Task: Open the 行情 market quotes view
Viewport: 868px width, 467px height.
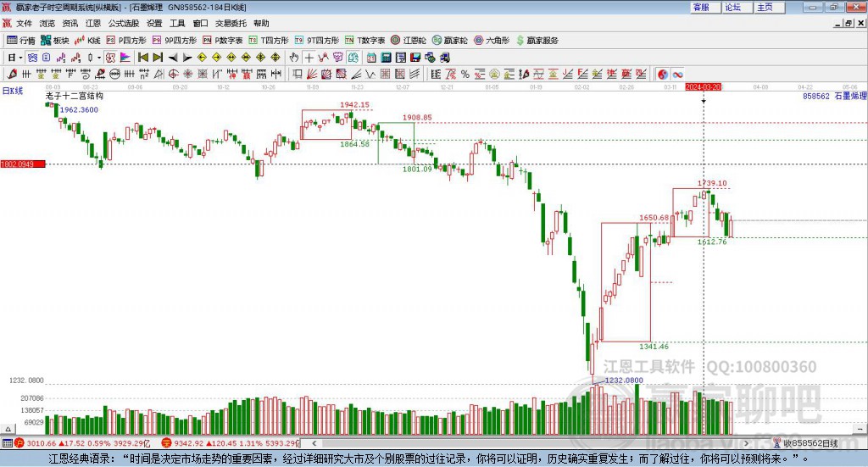Action: point(21,41)
